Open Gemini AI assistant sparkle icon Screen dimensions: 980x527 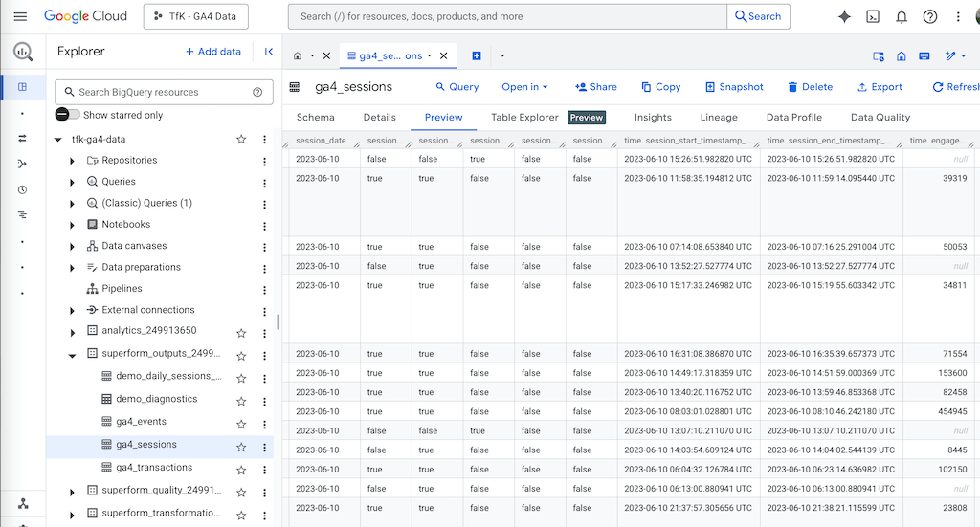844,17
